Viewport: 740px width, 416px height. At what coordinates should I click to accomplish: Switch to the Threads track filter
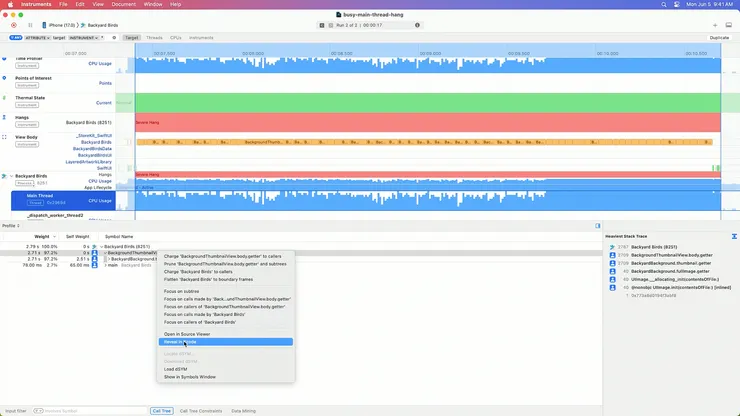tap(154, 38)
